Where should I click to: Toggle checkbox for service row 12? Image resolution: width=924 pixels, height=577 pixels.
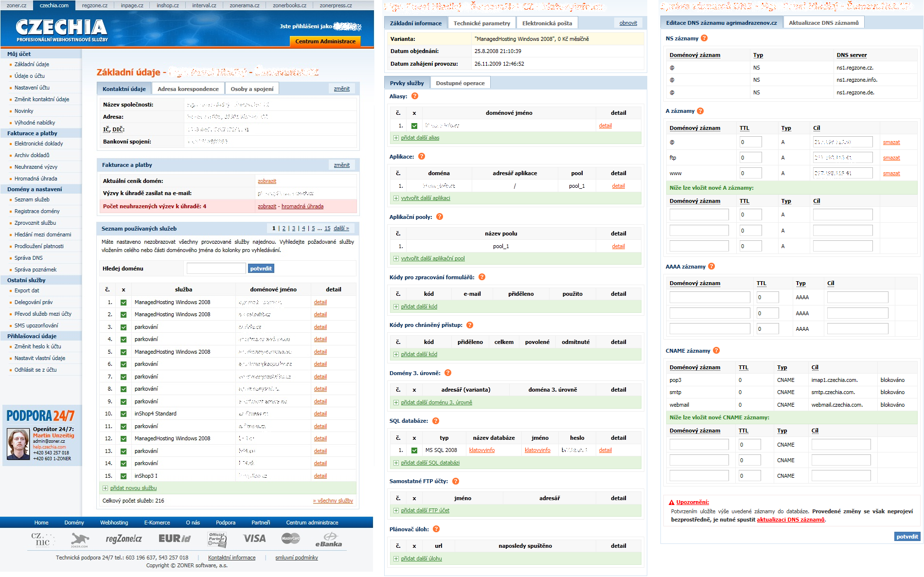tap(124, 439)
